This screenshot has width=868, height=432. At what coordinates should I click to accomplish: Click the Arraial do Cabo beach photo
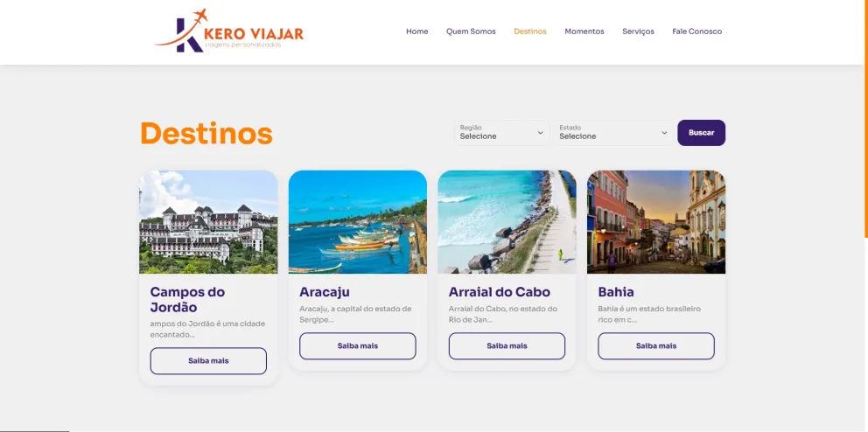tap(507, 222)
